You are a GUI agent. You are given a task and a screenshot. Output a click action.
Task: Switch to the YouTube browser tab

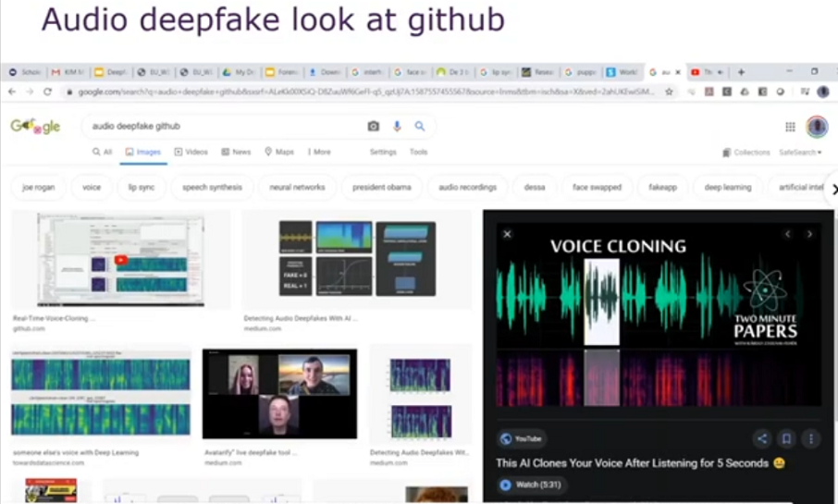coord(708,71)
